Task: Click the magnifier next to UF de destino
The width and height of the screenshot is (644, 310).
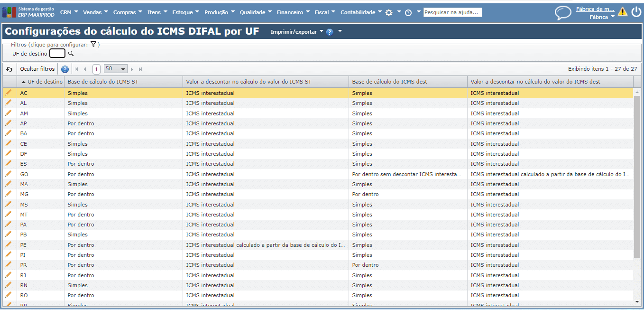Action: tap(71, 54)
